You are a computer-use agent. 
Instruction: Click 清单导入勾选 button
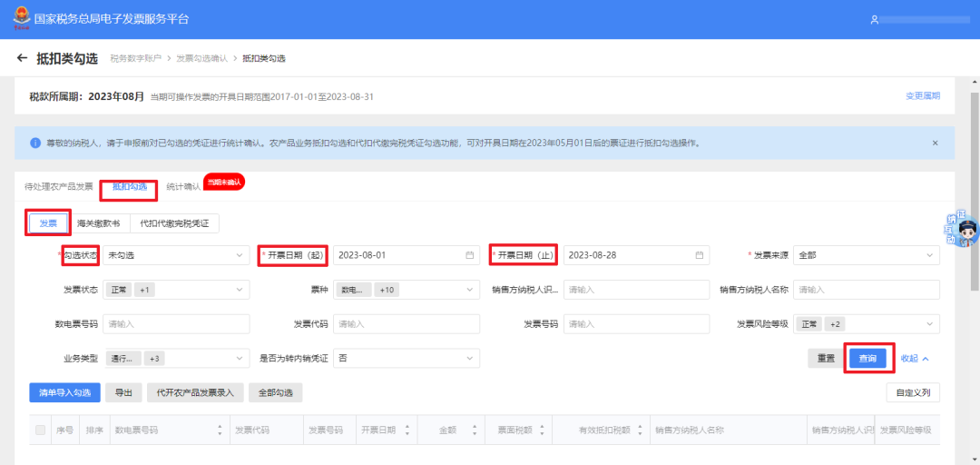coord(65,393)
